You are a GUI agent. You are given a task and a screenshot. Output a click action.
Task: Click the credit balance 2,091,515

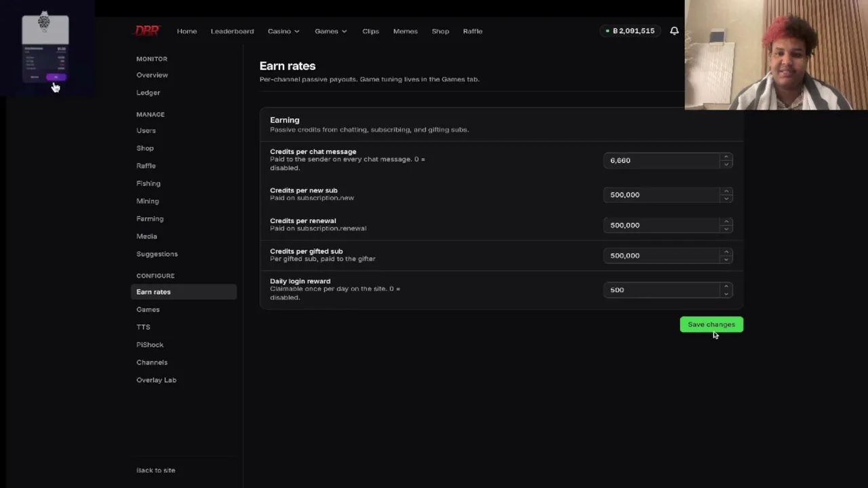pyautogui.click(x=630, y=30)
